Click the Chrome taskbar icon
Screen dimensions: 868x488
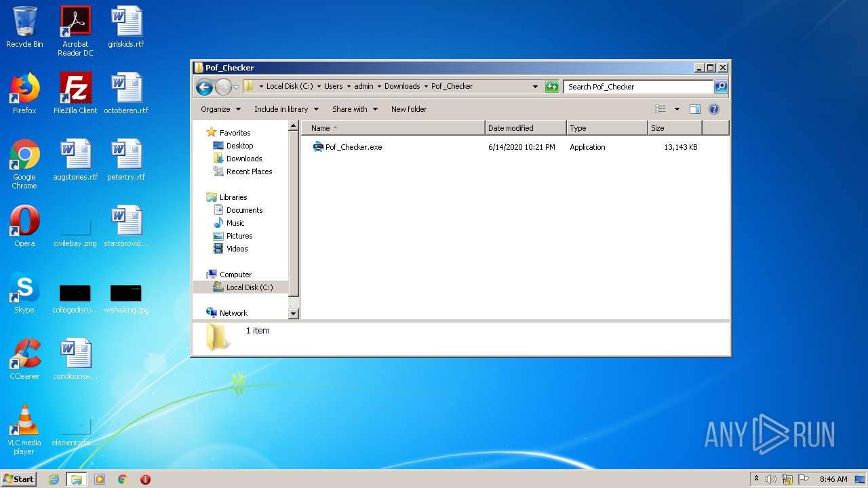tap(123, 479)
